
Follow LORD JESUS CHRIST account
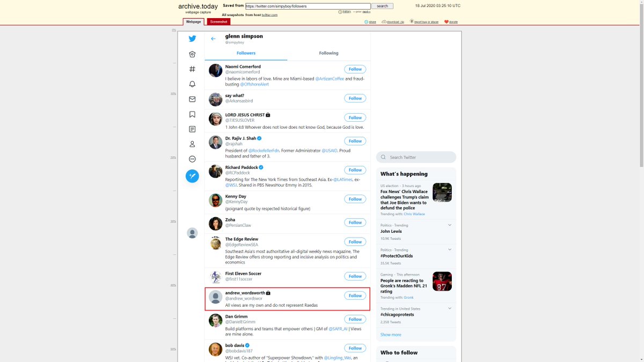pos(355,117)
